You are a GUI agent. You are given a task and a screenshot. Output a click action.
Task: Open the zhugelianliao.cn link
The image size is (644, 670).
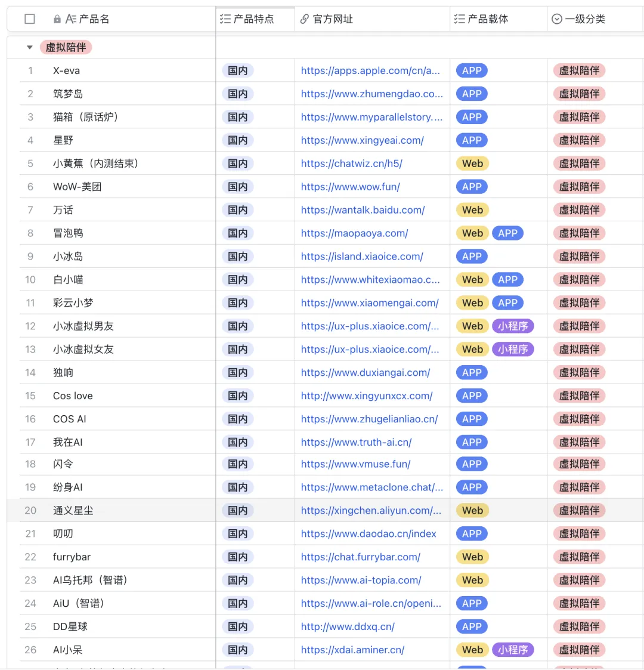click(x=369, y=419)
